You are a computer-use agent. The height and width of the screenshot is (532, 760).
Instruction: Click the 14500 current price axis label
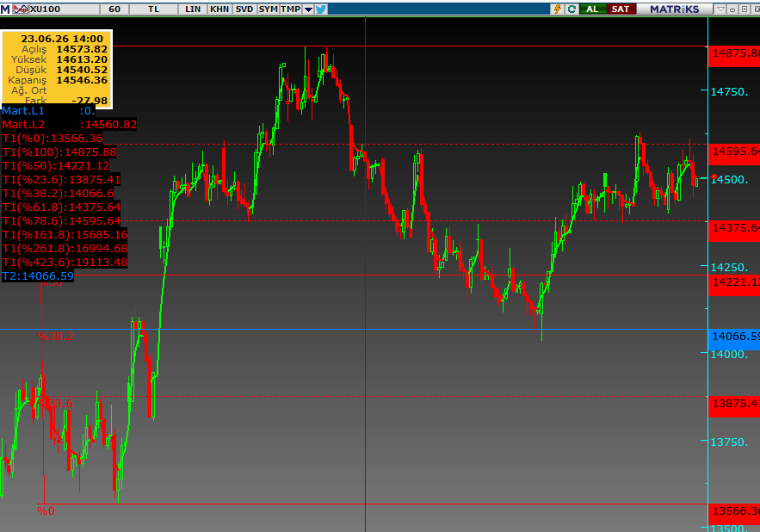coord(730,180)
